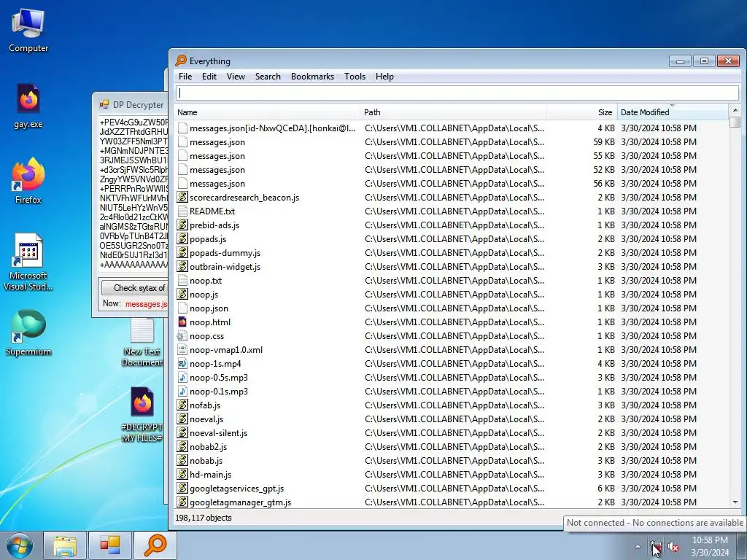Select the nobab.js file name

point(206,461)
